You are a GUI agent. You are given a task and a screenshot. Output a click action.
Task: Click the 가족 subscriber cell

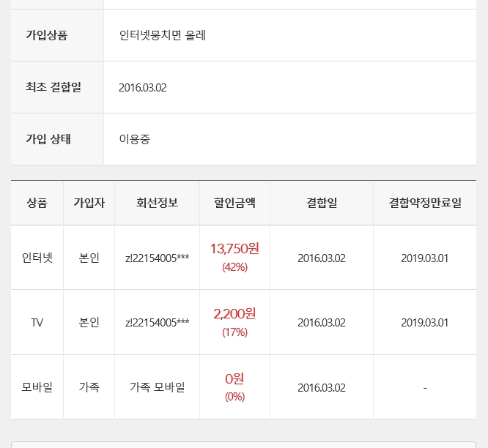point(89,387)
